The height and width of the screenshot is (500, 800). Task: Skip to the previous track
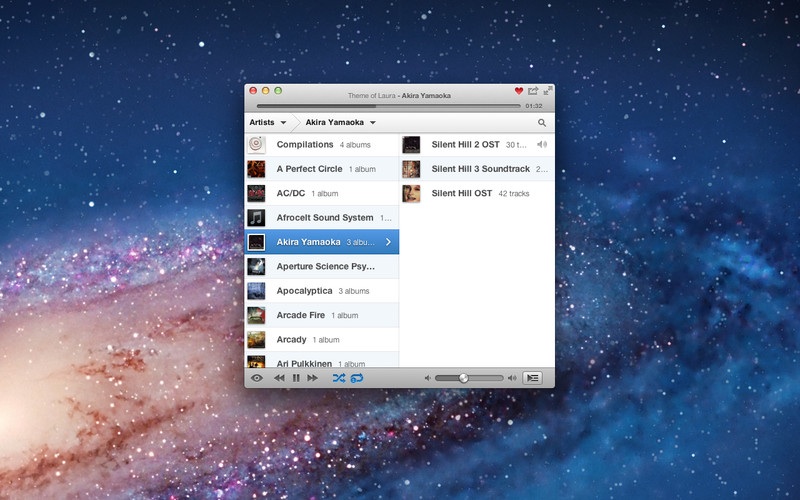(x=280, y=378)
